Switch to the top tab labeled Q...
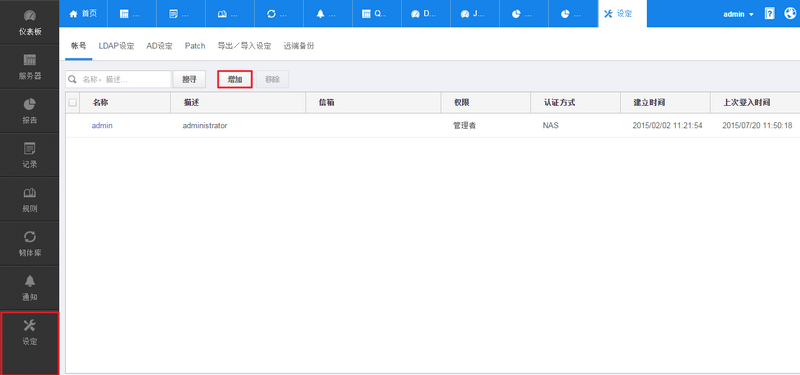The image size is (800, 375). 377,14
